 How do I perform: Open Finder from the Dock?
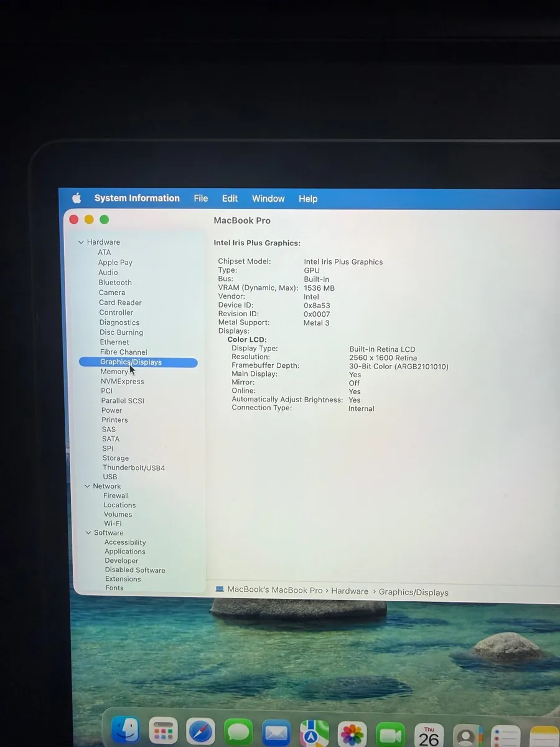126,730
